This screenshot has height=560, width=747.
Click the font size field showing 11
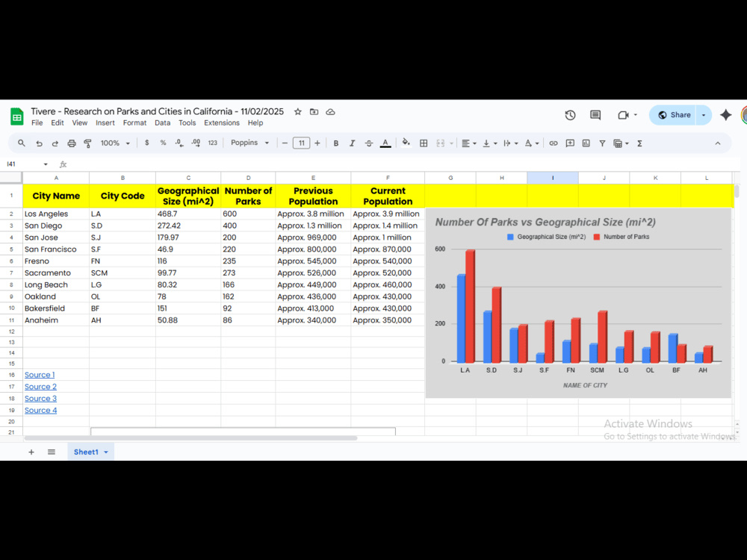pyautogui.click(x=301, y=143)
